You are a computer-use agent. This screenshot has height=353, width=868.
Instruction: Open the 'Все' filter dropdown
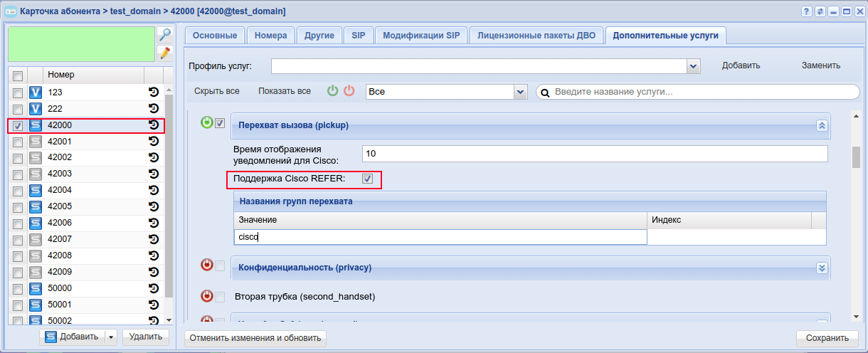(x=520, y=92)
